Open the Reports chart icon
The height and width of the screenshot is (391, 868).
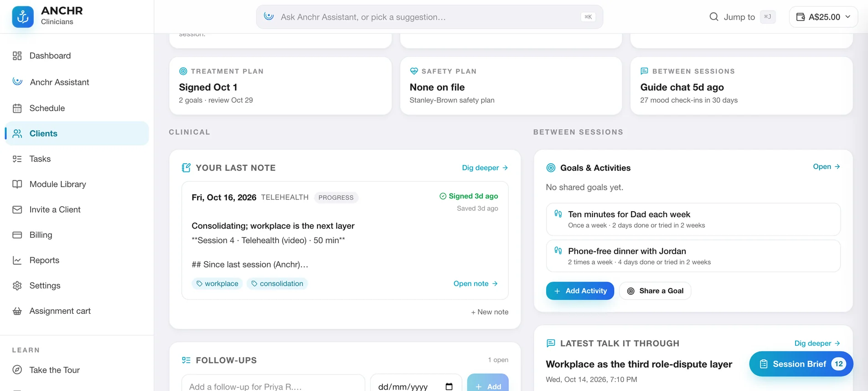(17, 260)
